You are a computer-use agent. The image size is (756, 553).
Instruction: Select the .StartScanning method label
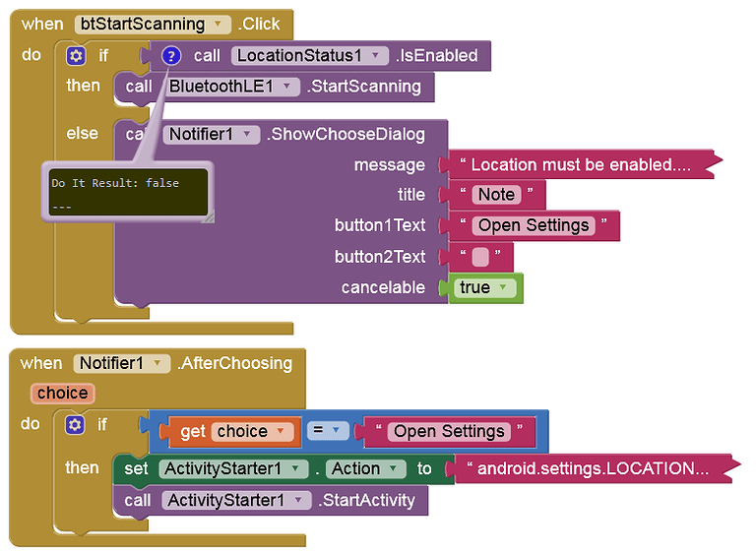pyautogui.click(x=364, y=87)
